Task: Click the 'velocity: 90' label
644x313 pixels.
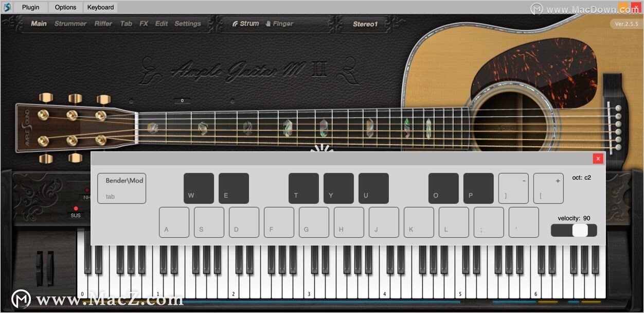Action: 574,218
